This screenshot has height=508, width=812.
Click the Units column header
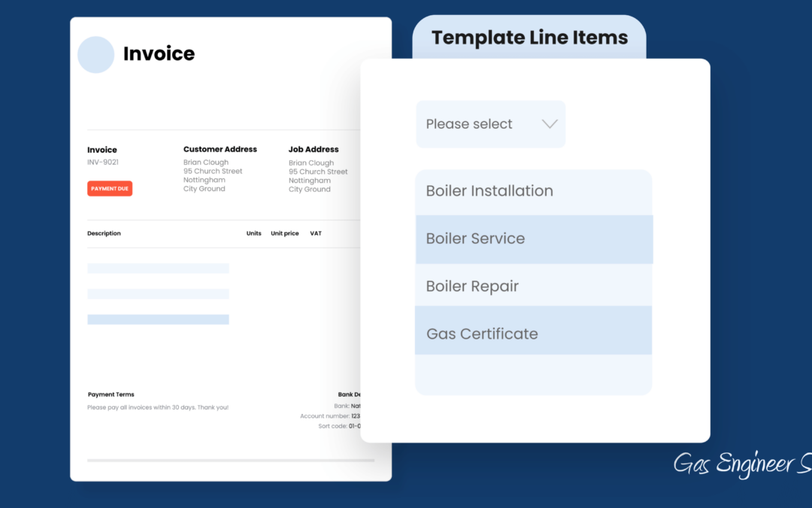pyautogui.click(x=254, y=233)
